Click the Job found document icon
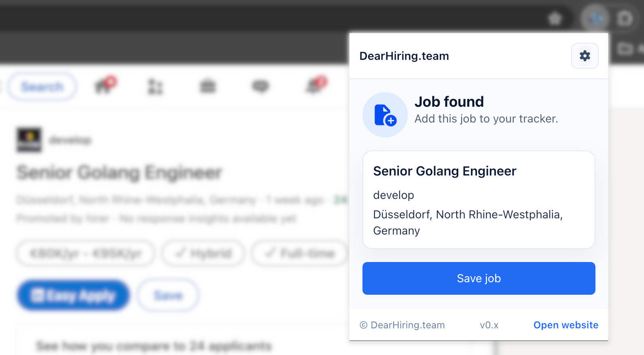Image resolution: width=644 pixels, height=355 pixels. pos(385,115)
